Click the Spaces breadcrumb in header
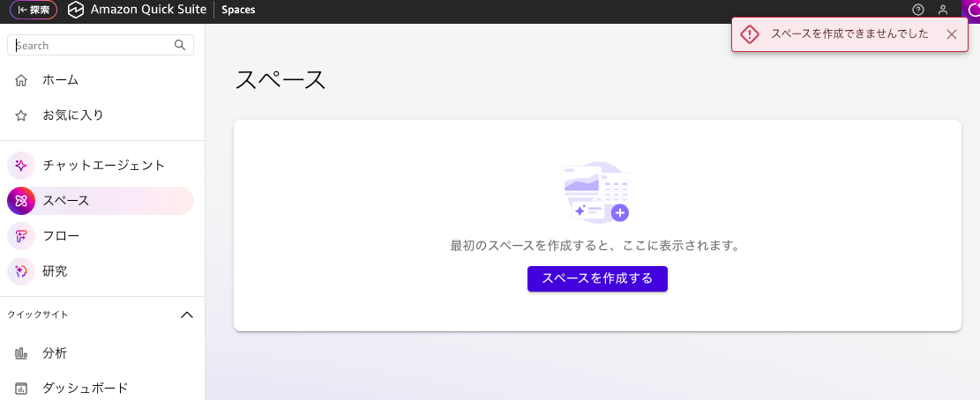Image resolution: width=980 pixels, height=400 pixels. coord(238,10)
